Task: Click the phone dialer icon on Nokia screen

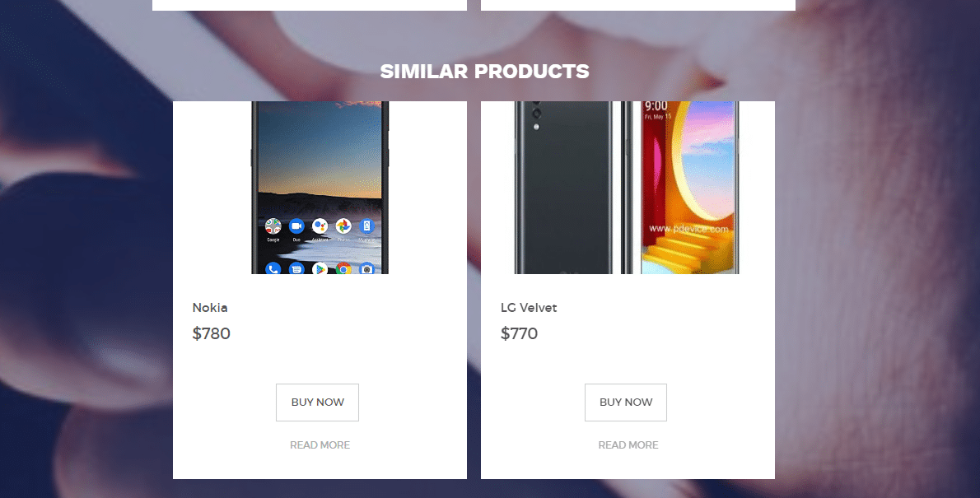Action: point(273,268)
